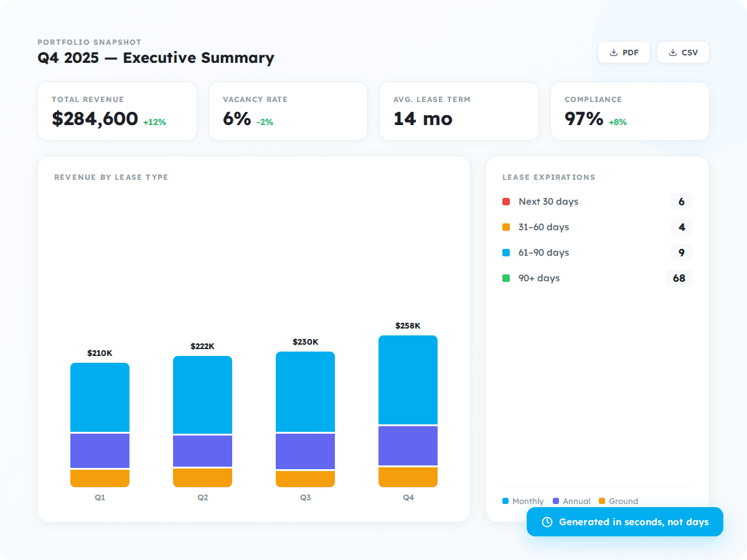Click the CSV download icon

click(x=672, y=52)
